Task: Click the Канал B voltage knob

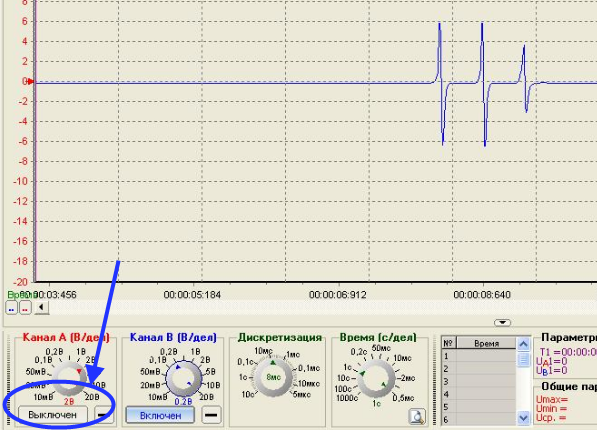Action: click(x=184, y=379)
